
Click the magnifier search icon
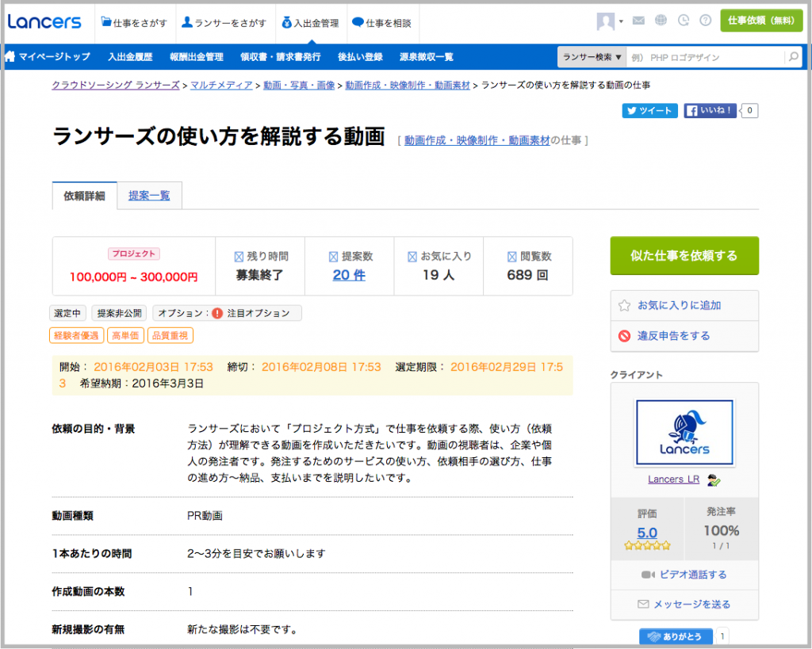coord(792,57)
